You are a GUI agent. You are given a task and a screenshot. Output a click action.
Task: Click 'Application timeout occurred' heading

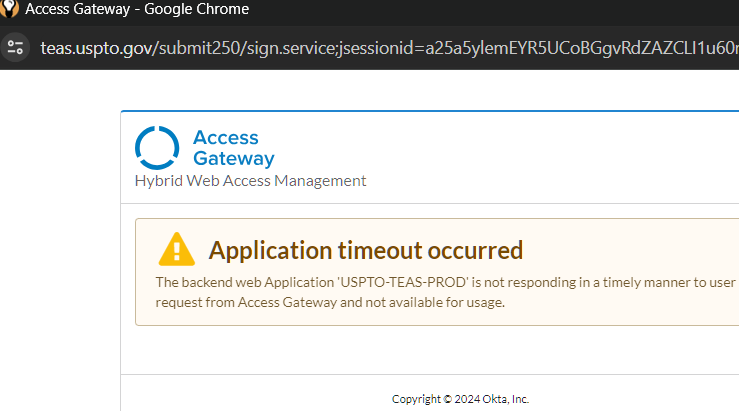[366, 250]
